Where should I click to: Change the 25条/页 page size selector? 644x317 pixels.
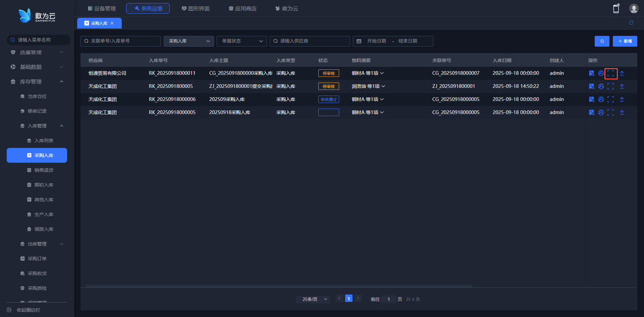click(313, 299)
